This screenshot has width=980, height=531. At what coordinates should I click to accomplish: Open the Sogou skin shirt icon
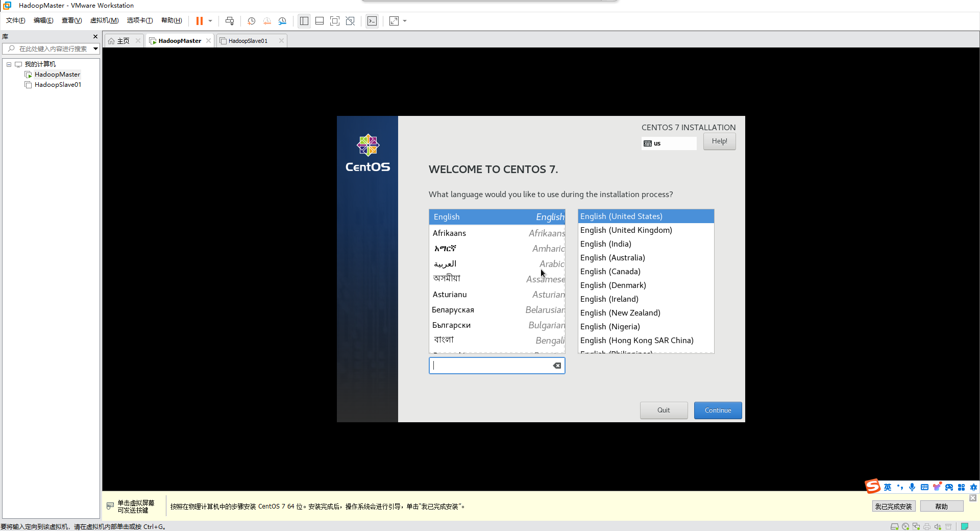point(937,487)
